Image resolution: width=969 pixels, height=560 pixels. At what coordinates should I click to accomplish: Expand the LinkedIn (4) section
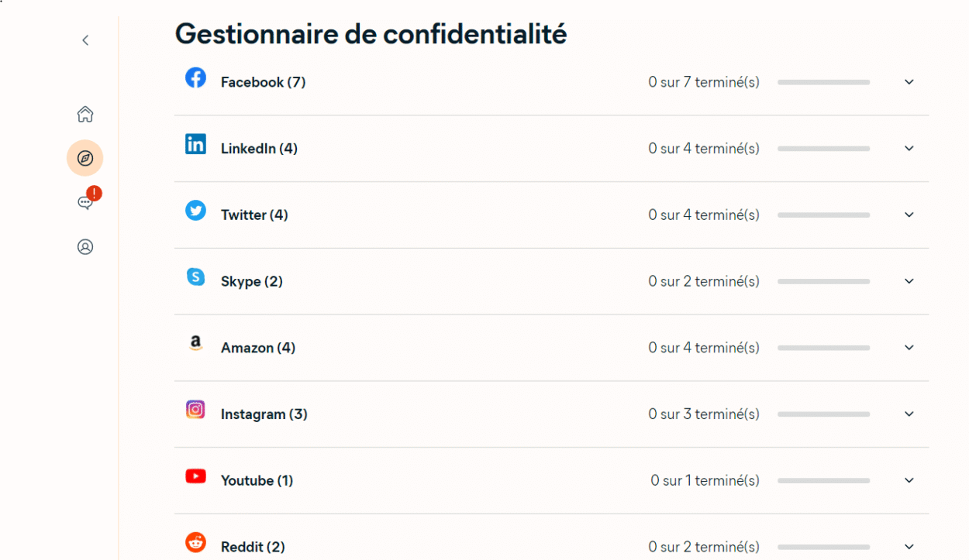coord(909,148)
